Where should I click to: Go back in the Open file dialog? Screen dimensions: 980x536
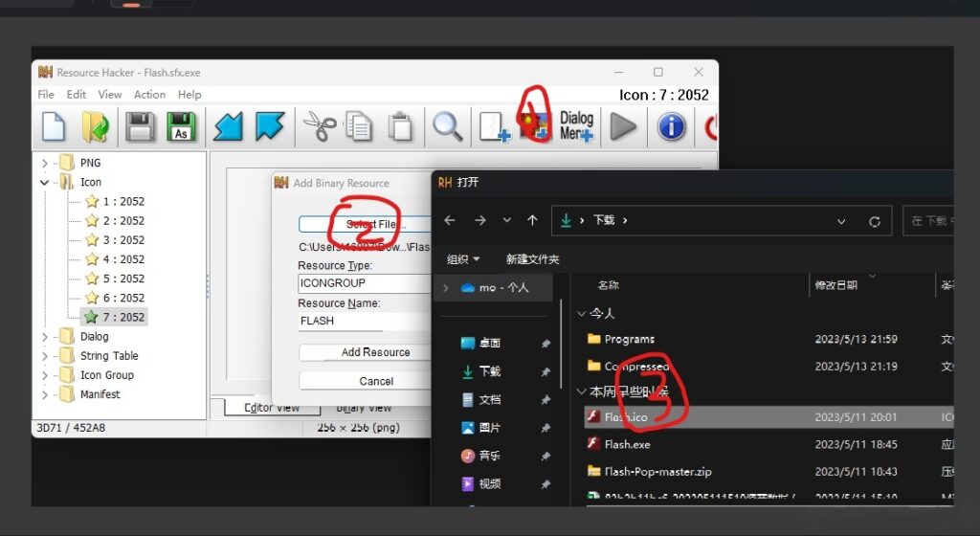[450, 220]
